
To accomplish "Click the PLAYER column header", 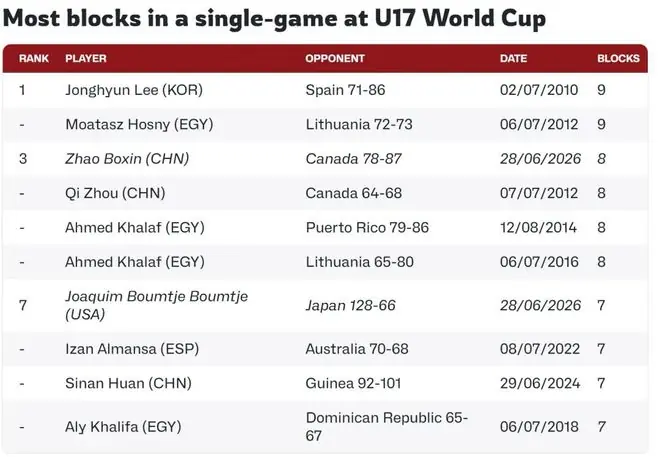I will pyautogui.click(x=86, y=58).
